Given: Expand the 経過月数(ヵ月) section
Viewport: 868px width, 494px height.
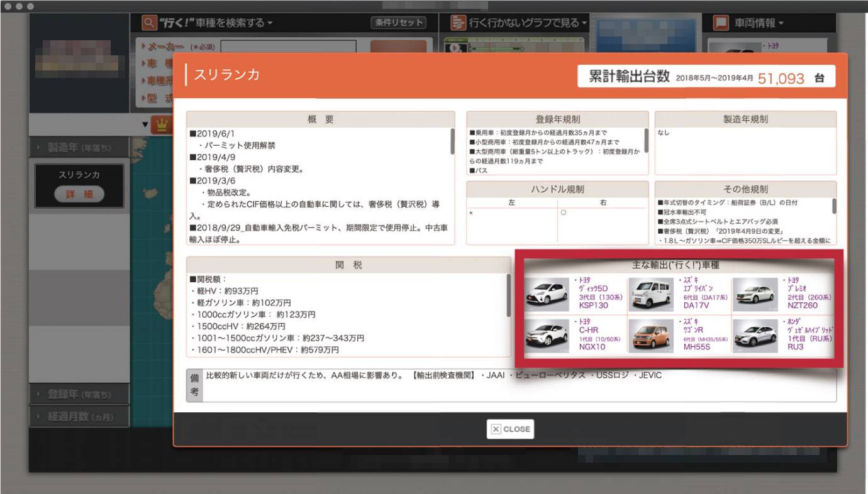Looking at the screenshot, I should click(79, 416).
